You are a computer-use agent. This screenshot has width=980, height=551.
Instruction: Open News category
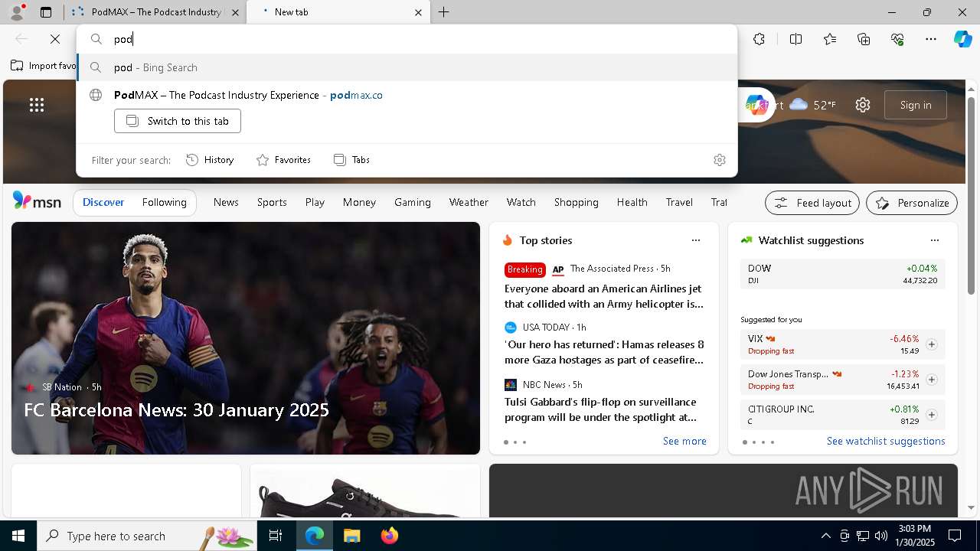pyautogui.click(x=226, y=202)
